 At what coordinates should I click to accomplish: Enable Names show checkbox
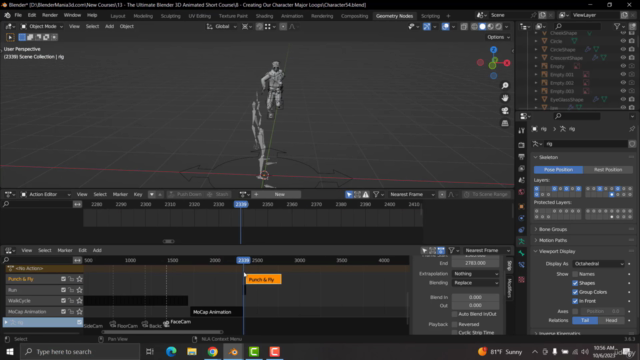[x=575, y=274]
